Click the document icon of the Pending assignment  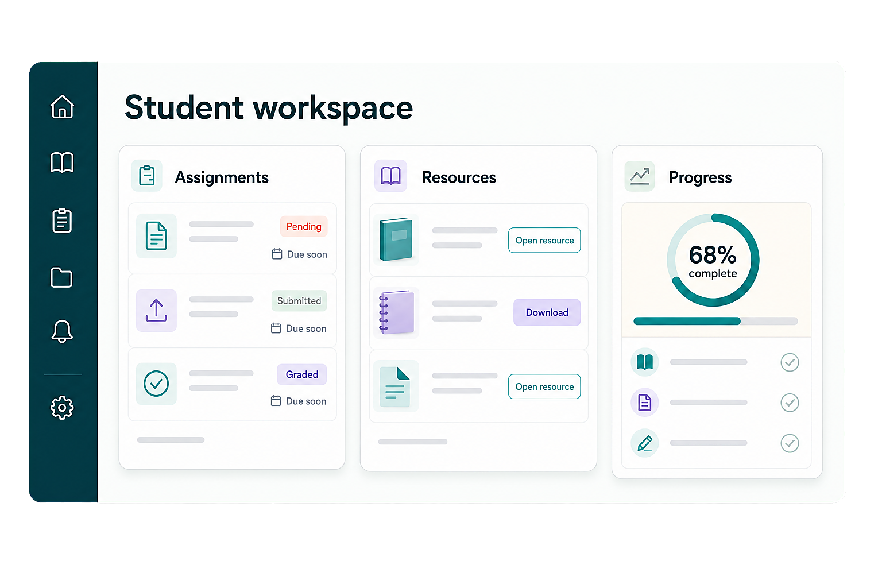(x=156, y=236)
